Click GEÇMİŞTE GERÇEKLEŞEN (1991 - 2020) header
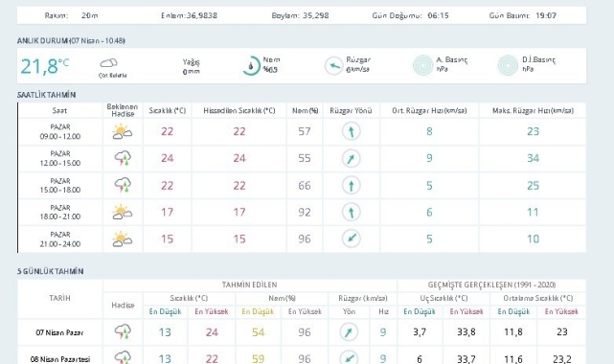The image size is (614, 364). [x=491, y=284]
